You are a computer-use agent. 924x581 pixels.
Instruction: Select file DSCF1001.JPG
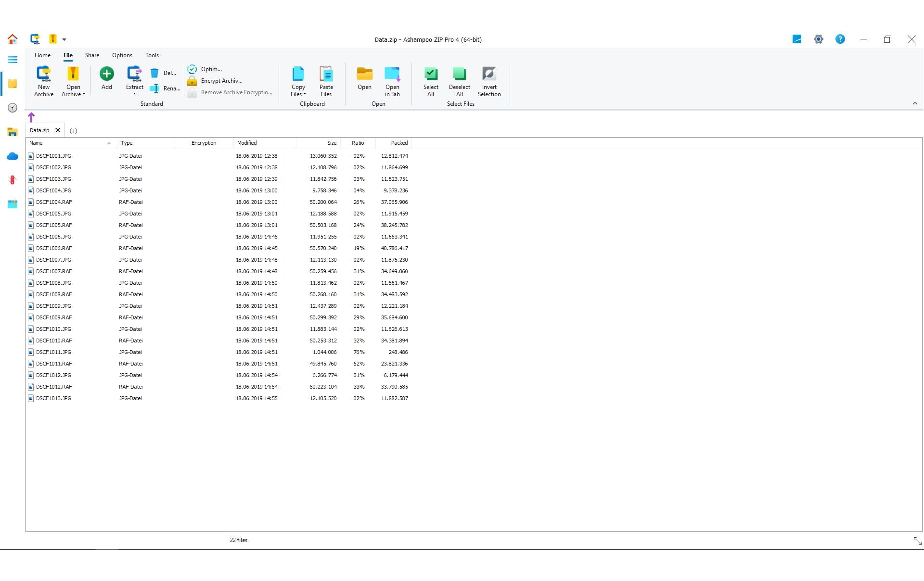(x=53, y=156)
